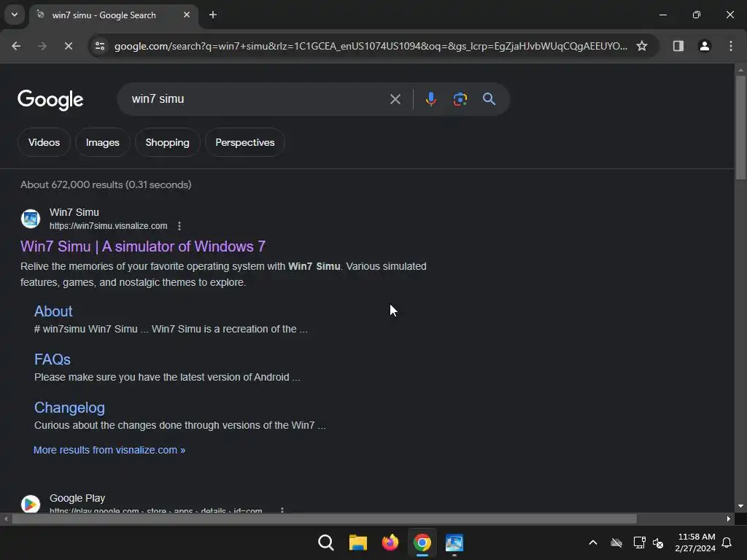
Task: Start a voice search with the microphone
Action: pos(430,99)
